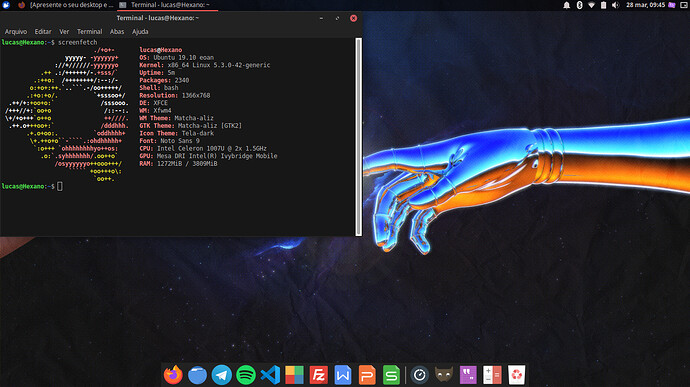The height and width of the screenshot is (387, 690).
Task: Launch GIMP from the dock
Action: 444,375
